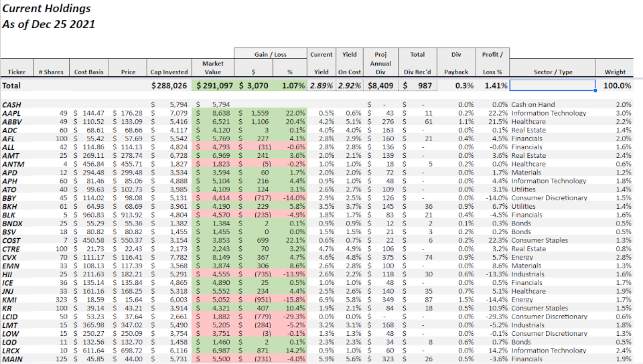This screenshot has width=643, height=364.
Task: Select the AAPL ticker cell
Action: pyautogui.click(x=11, y=114)
